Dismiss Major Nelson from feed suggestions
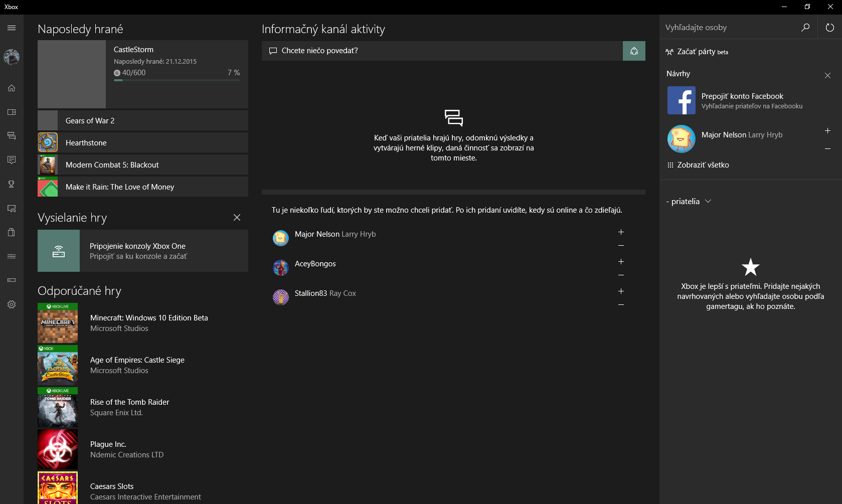 [621, 246]
